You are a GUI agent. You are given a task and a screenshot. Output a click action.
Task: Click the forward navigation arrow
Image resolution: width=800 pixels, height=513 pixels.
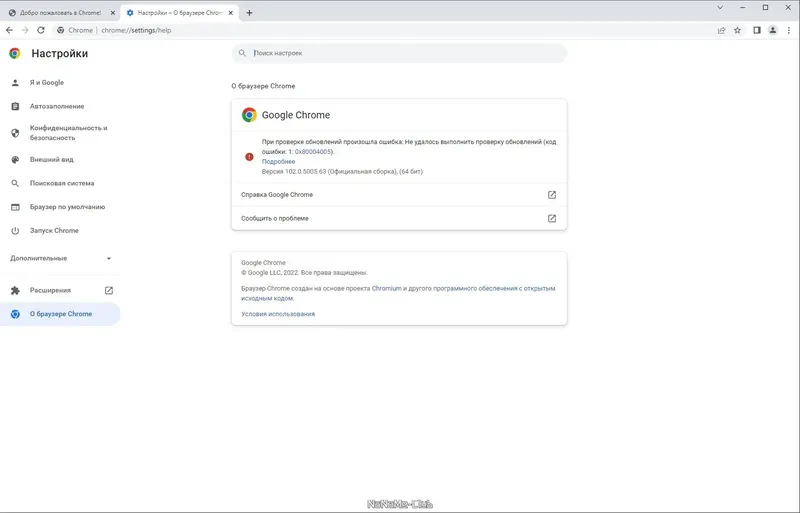tap(25, 30)
